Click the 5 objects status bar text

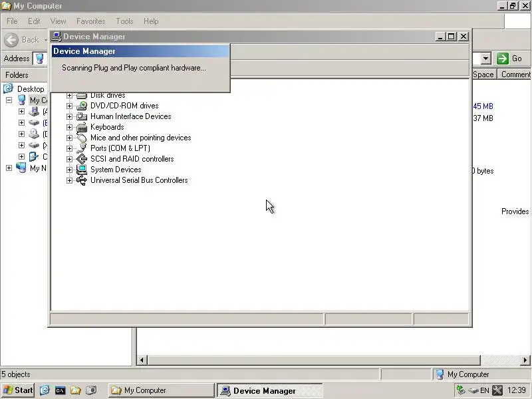coord(16,374)
